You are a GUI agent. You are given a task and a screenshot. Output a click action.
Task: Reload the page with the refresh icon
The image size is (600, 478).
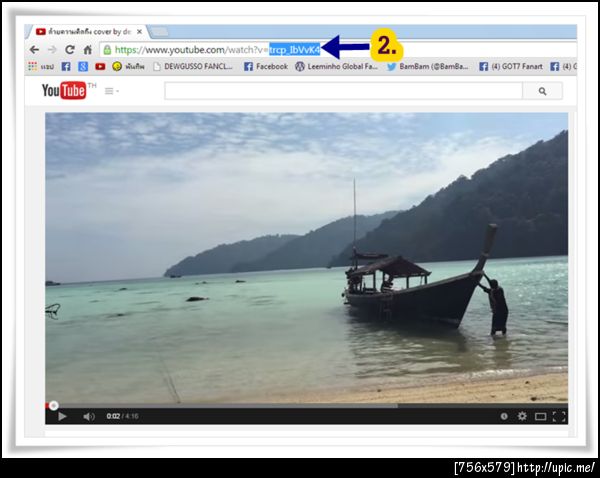point(70,50)
